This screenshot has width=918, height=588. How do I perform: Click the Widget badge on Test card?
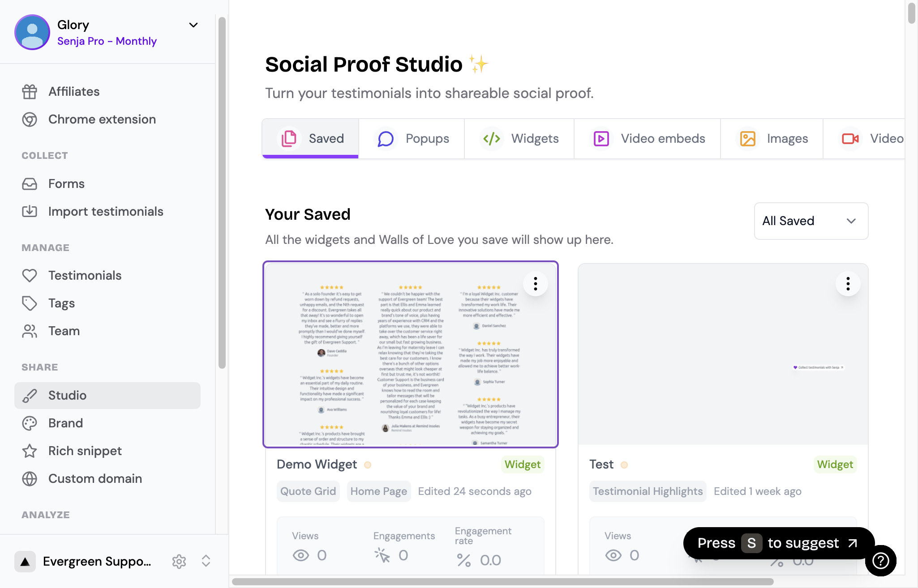click(x=835, y=464)
